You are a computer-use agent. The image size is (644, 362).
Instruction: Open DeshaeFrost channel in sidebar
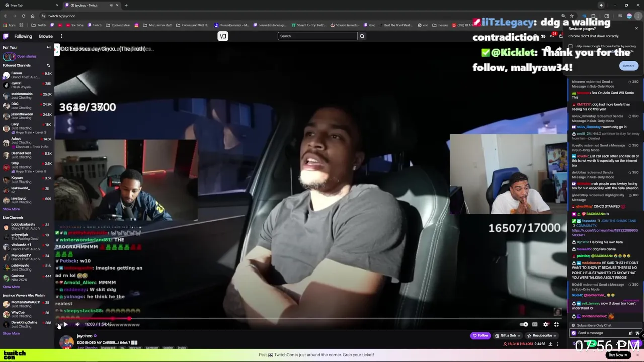(x=27, y=155)
